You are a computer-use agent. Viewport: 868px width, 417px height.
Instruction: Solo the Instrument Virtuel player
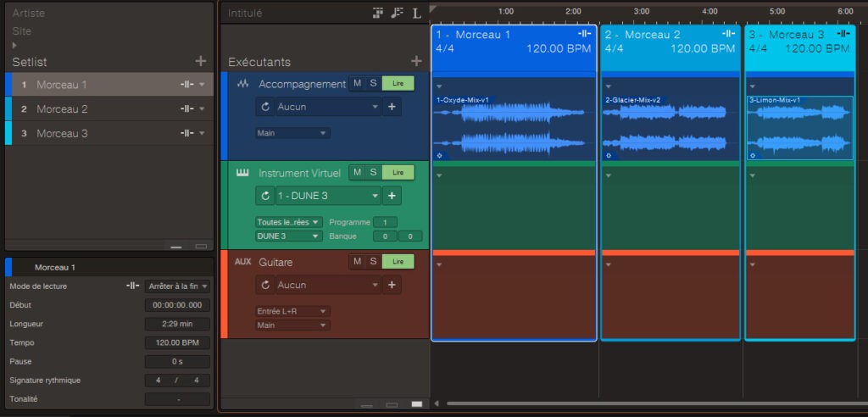click(373, 172)
